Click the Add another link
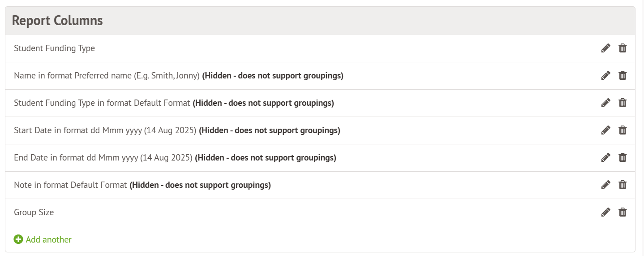 coord(48,240)
